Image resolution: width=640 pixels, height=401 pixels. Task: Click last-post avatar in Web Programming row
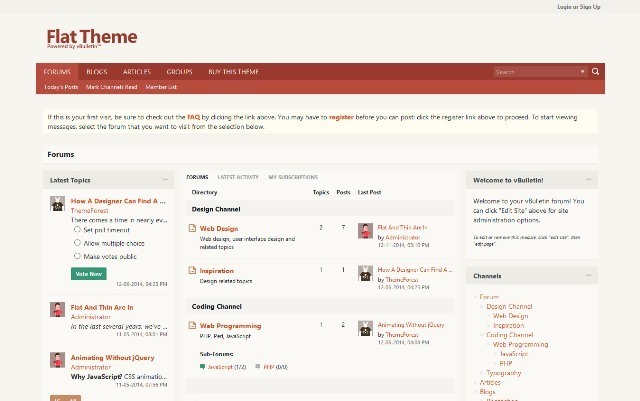(x=365, y=328)
